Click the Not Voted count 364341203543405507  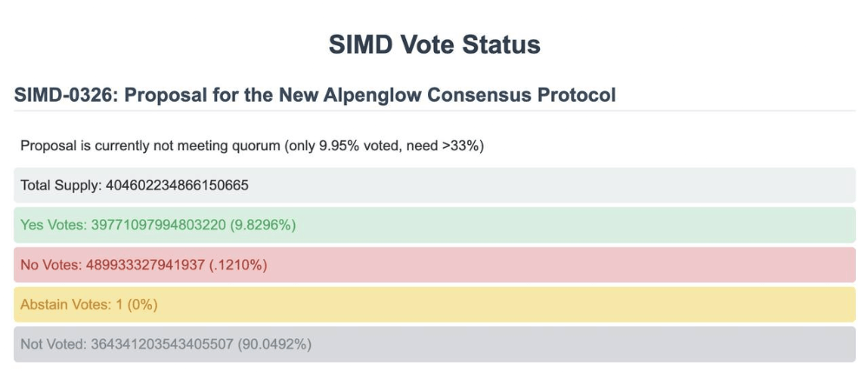click(161, 344)
